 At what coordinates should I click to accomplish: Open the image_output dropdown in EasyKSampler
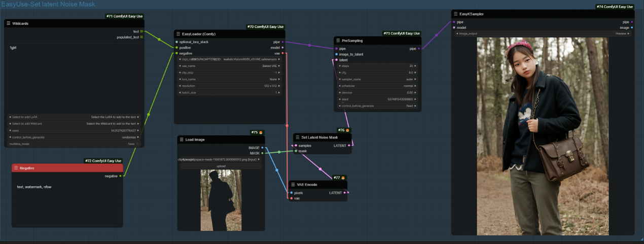(x=543, y=33)
